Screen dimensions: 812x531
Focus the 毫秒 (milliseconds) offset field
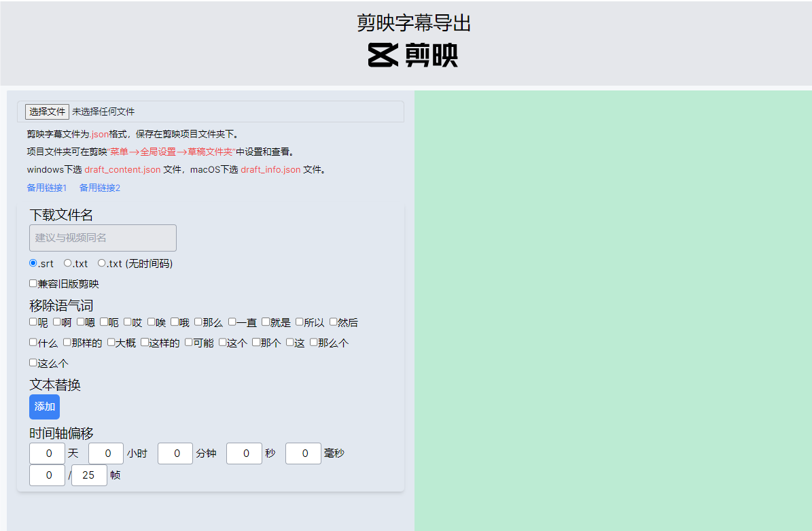pos(303,453)
